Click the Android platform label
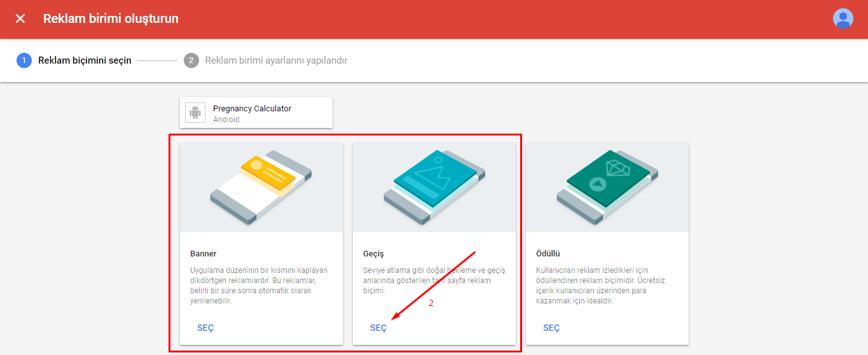Viewport: 868px width, 355px height. (226, 119)
